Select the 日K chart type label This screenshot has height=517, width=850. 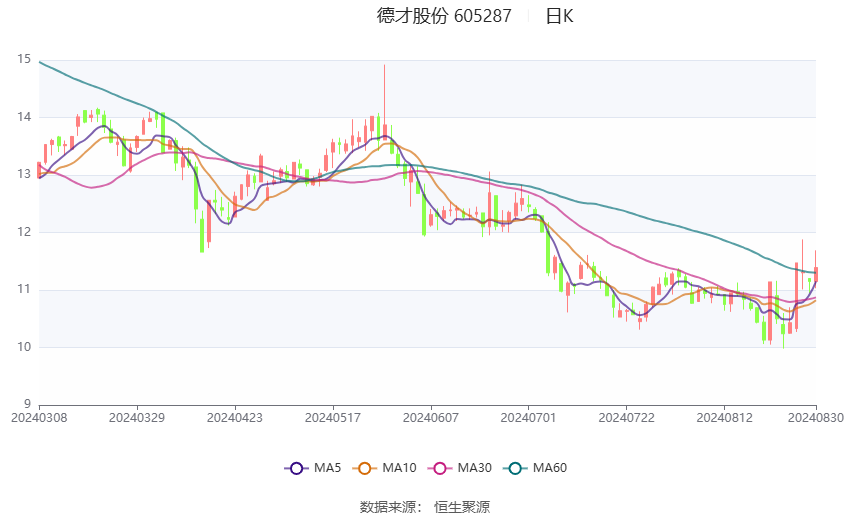pyautogui.click(x=559, y=16)
